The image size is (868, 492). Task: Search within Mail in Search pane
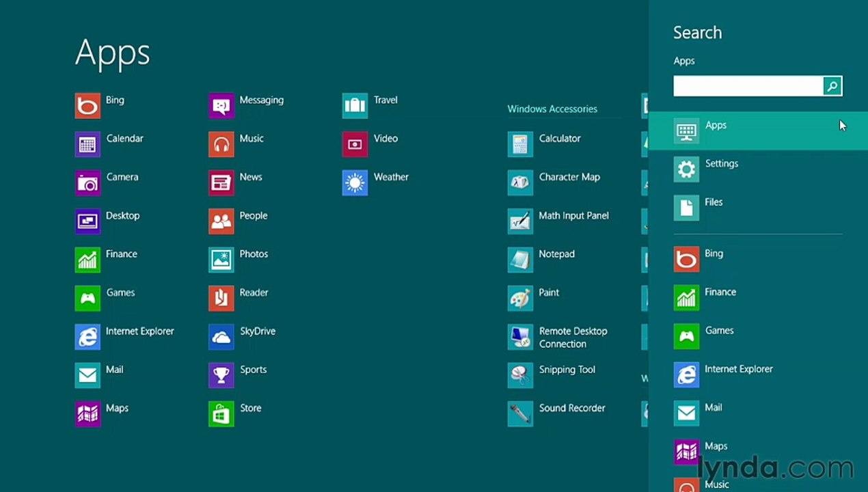click(758, 413)
